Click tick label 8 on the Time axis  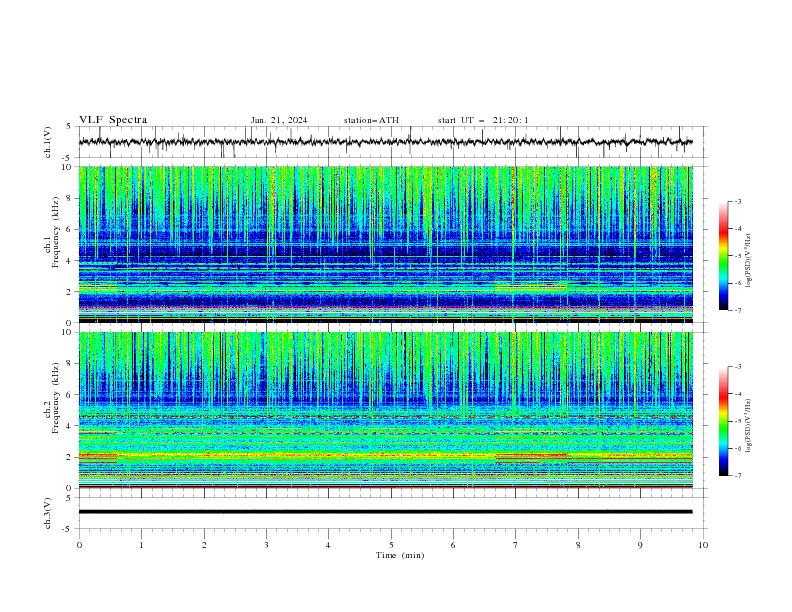click(x=578, y=545)
